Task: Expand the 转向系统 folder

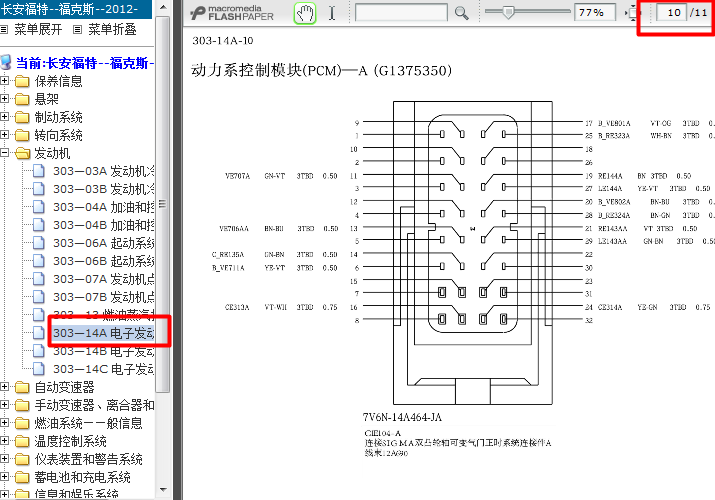Action: (x=4, y=134)
